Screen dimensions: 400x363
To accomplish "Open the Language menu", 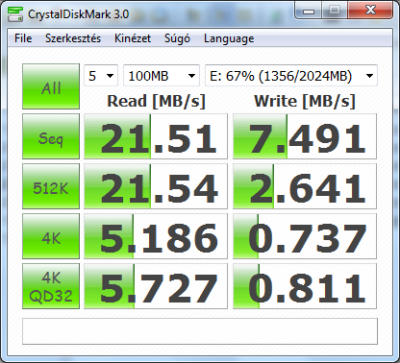I will (229, 38).
